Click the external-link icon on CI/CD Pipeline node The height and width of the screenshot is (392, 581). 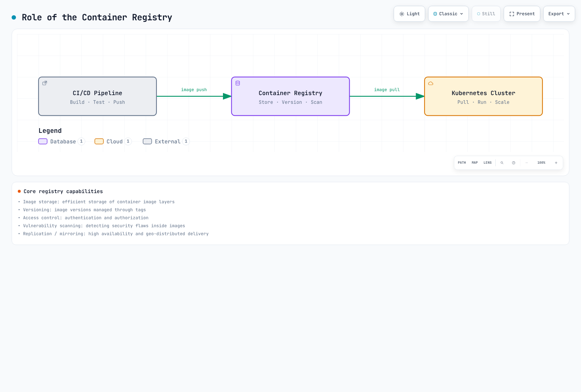point(45,83)
